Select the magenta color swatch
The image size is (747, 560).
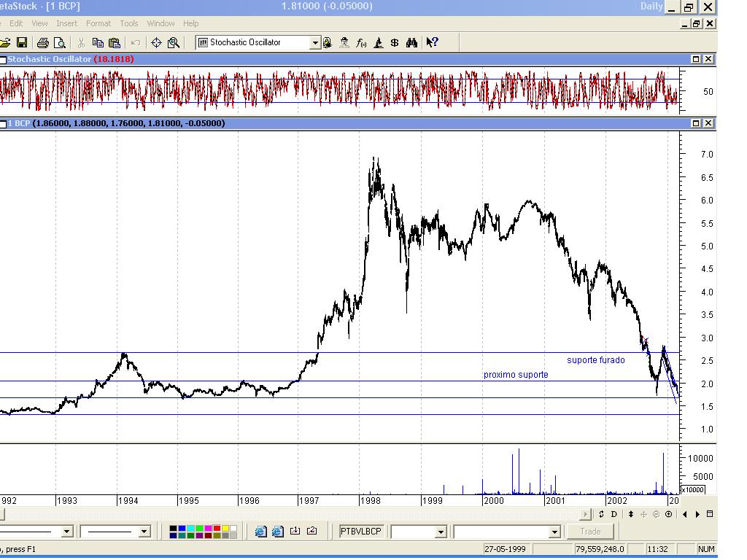(x=208, y=529)
